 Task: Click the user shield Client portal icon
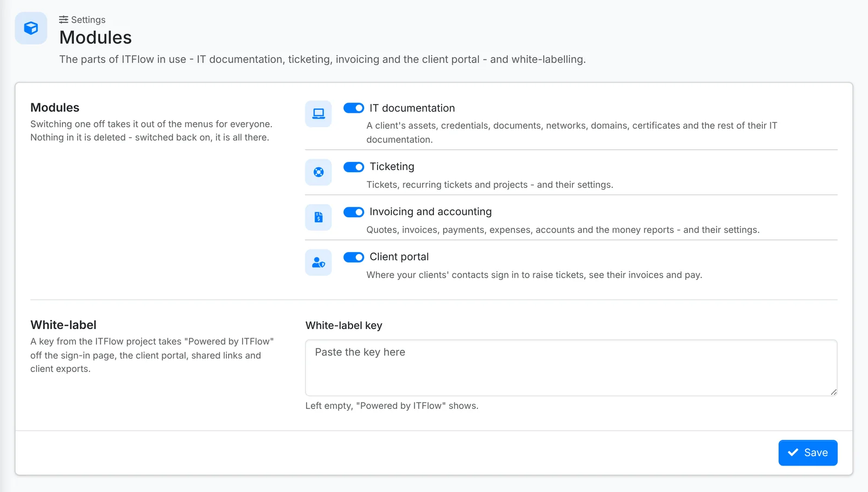click(318, 262)
